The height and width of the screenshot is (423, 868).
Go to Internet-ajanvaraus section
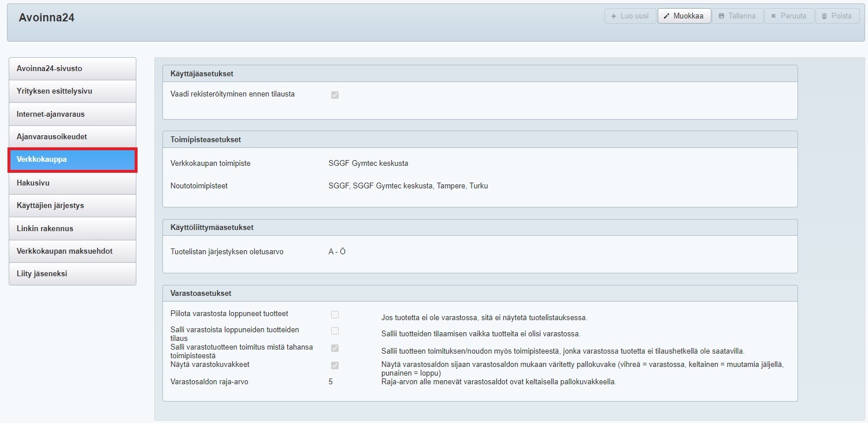point(72,114)
